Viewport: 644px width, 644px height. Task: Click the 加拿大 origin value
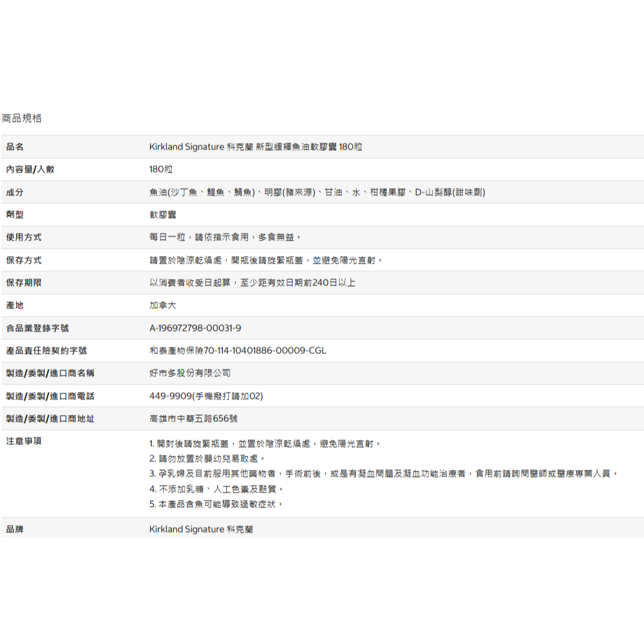[x=162, y=306]
